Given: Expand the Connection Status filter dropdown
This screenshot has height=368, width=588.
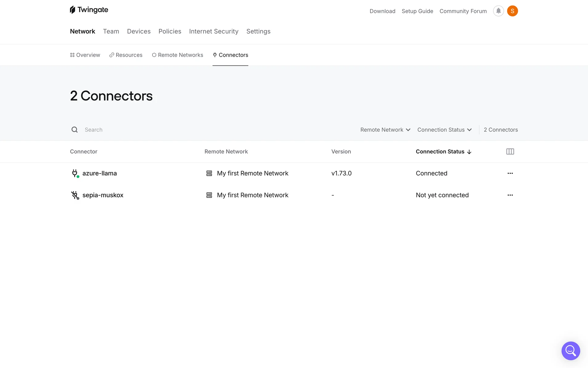Looking at the screenshot, I should (x=444, y=130).
